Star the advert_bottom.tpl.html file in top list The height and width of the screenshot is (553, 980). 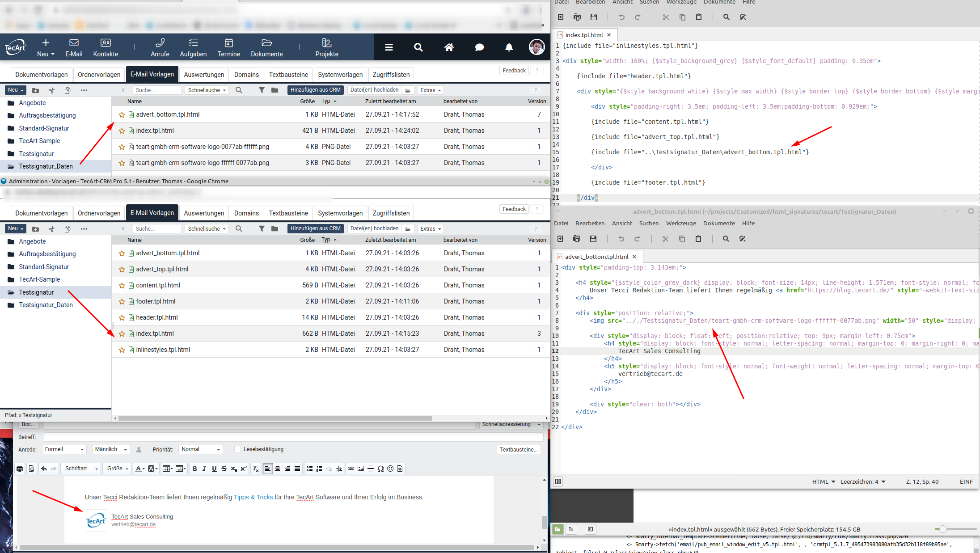122,115
